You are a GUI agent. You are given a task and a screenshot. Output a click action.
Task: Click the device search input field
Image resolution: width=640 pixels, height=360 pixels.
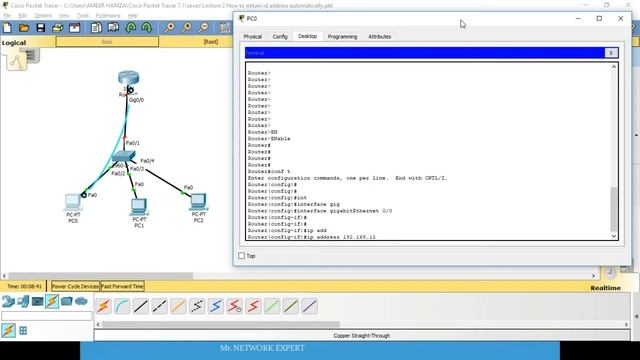[x=47, y=316]
